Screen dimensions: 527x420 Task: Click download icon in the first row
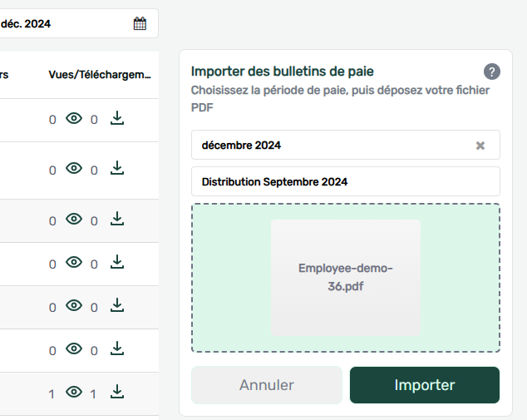[117, 119]
